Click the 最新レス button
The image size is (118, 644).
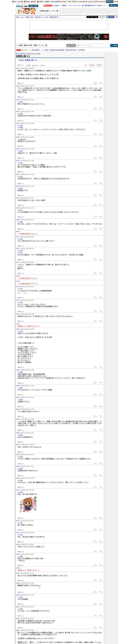click(37, 46)
